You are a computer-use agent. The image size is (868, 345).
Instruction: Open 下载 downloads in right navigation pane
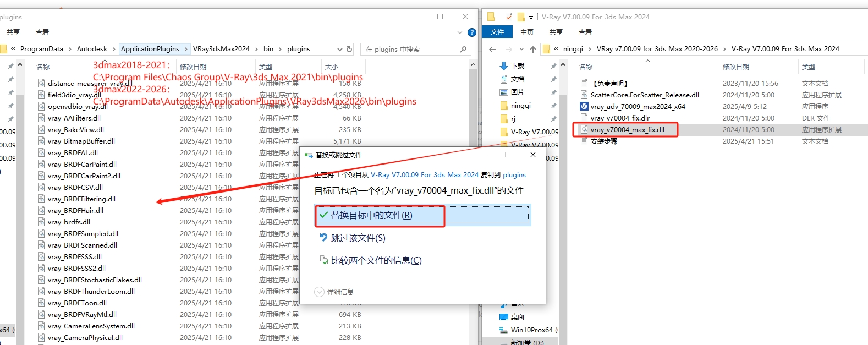(x=518, y=65)
